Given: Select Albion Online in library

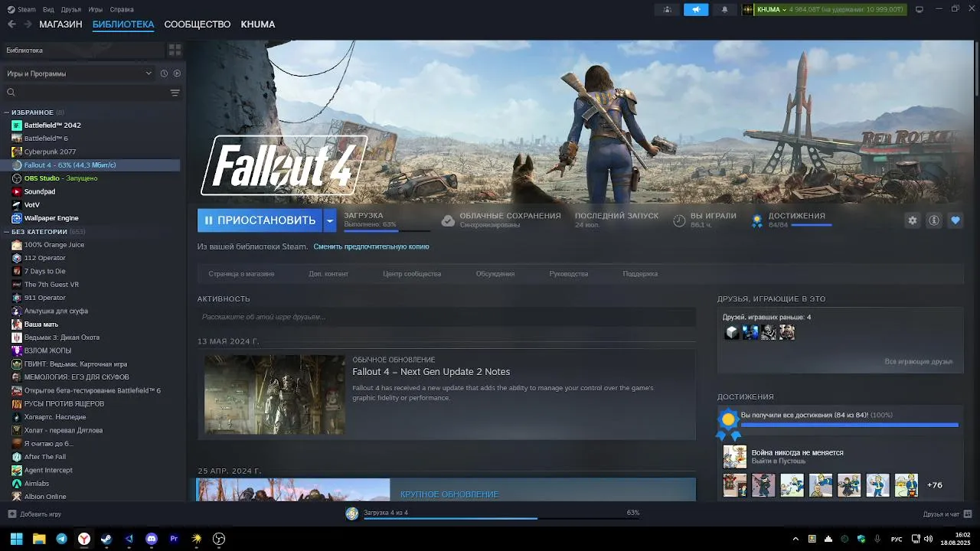Looking at the screenshot, I should tap(45, 497).
